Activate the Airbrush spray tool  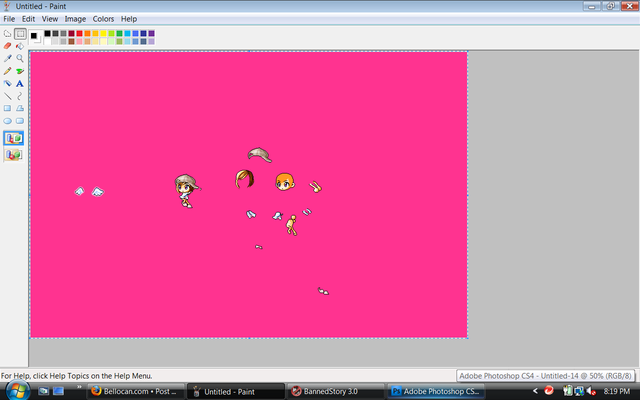coord(7,83)
